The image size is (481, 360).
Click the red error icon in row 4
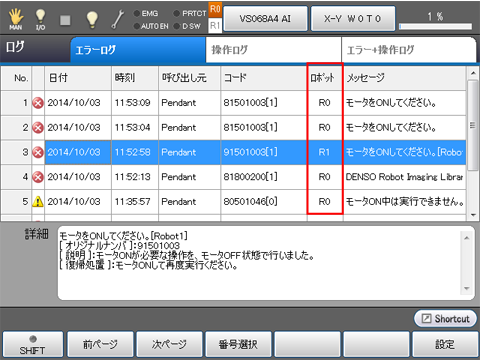[x=38, y=177]
